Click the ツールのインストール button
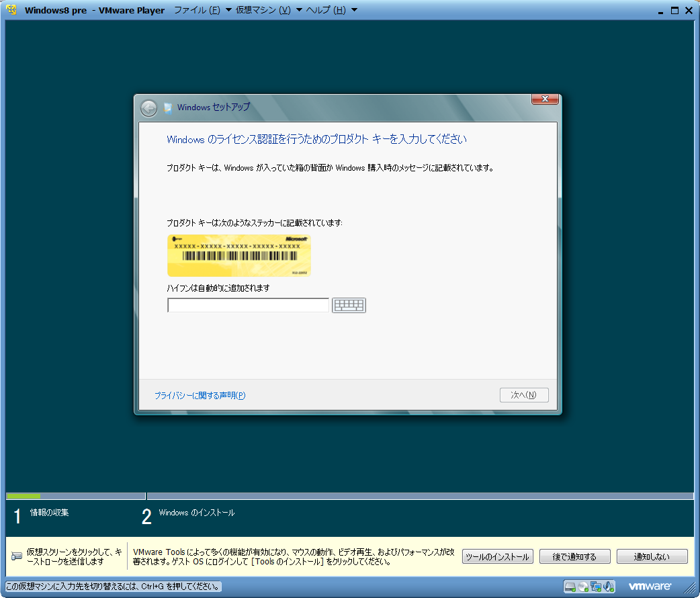Image resolution: width=700 pixels, height=598 pixels. (497, 556)
